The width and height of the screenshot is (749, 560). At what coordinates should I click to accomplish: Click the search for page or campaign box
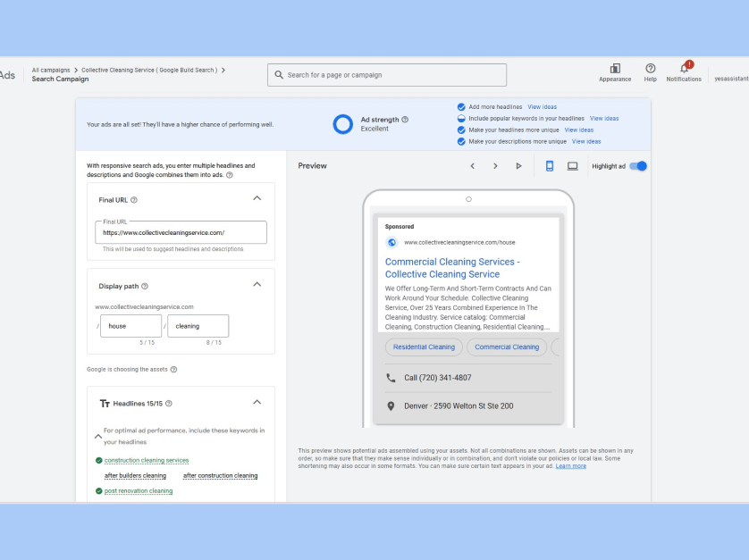(x=386, y=75)
